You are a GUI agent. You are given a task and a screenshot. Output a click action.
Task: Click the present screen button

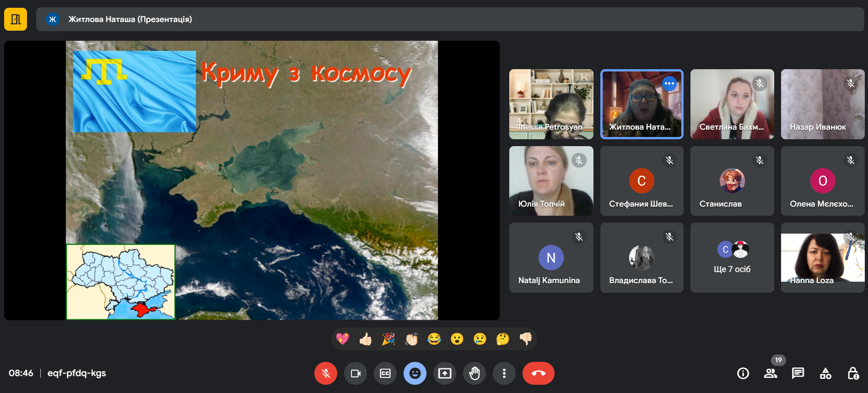[x=445, y=373]
